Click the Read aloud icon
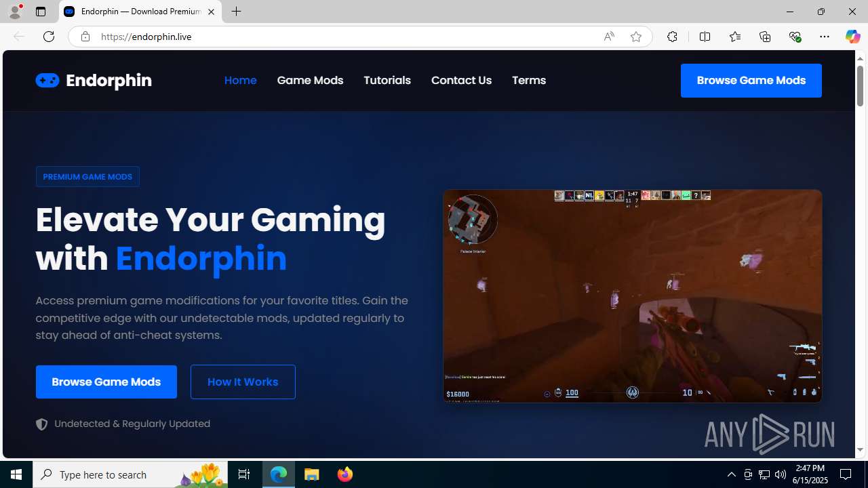 click(x=609, y=37)
